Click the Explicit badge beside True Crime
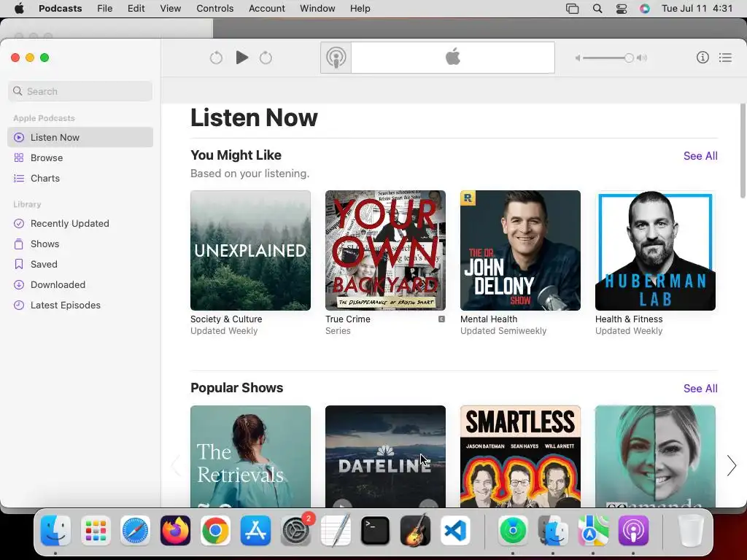The width and height of the screenshot is (747, 560). point(441,319)
